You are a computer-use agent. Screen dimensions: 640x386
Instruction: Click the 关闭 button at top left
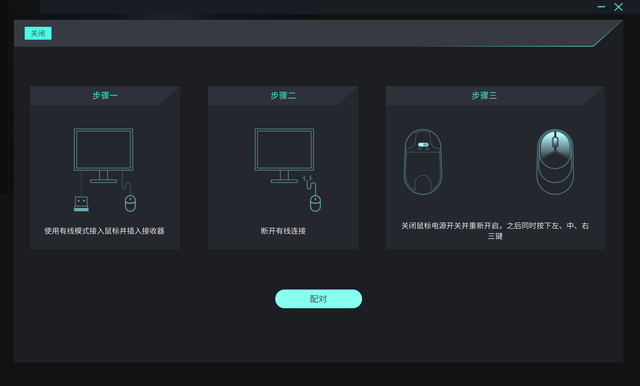coord(38,33)
